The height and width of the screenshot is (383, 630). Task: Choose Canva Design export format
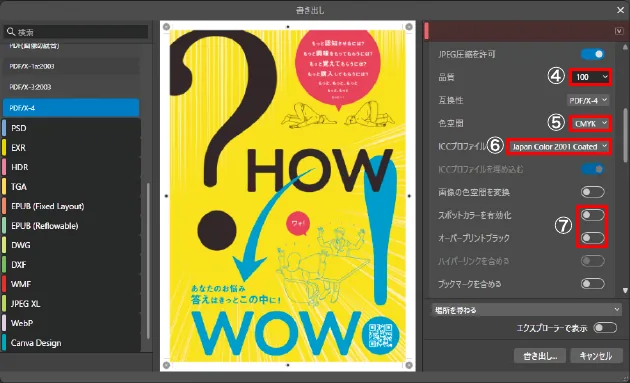(71, 343)
